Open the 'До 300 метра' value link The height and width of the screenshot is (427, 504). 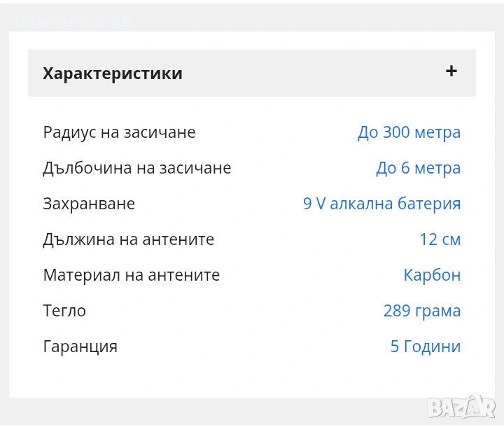409,132
